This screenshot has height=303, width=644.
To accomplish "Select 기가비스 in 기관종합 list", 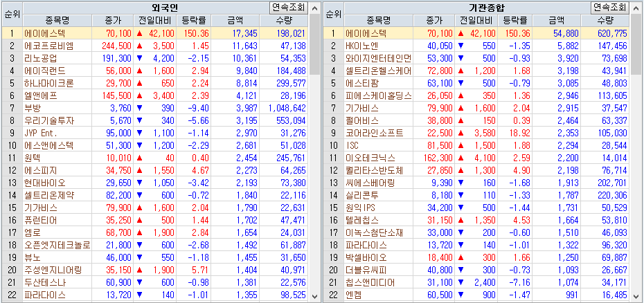I will point(476,108).
